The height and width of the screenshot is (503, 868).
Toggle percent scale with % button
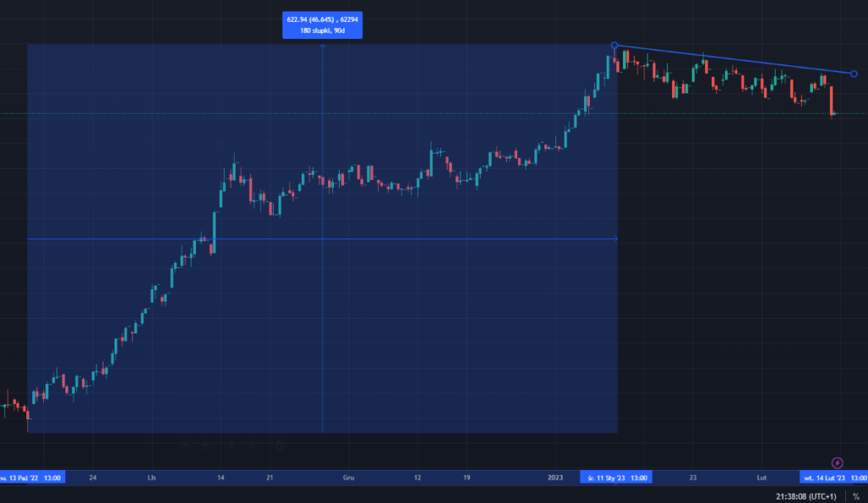pyautogui.click(x=855, y=495)
